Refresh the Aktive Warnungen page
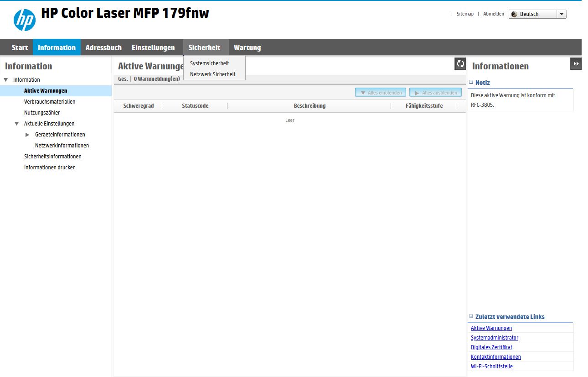Screen dimensions: 588x377 point(460,64)
